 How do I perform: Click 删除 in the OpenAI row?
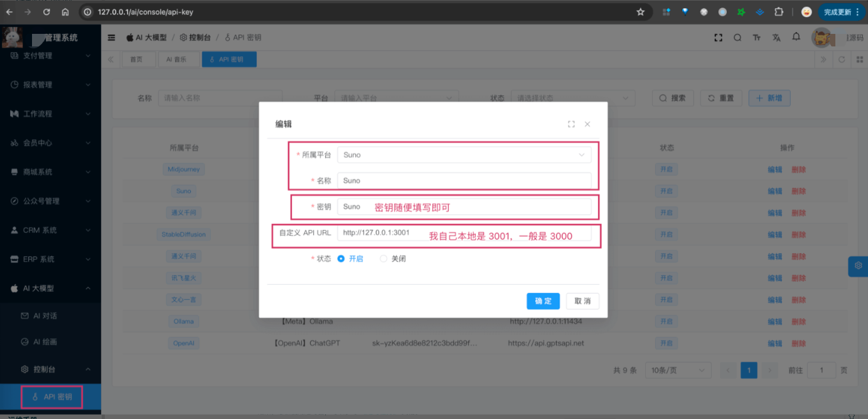[799, 344]
